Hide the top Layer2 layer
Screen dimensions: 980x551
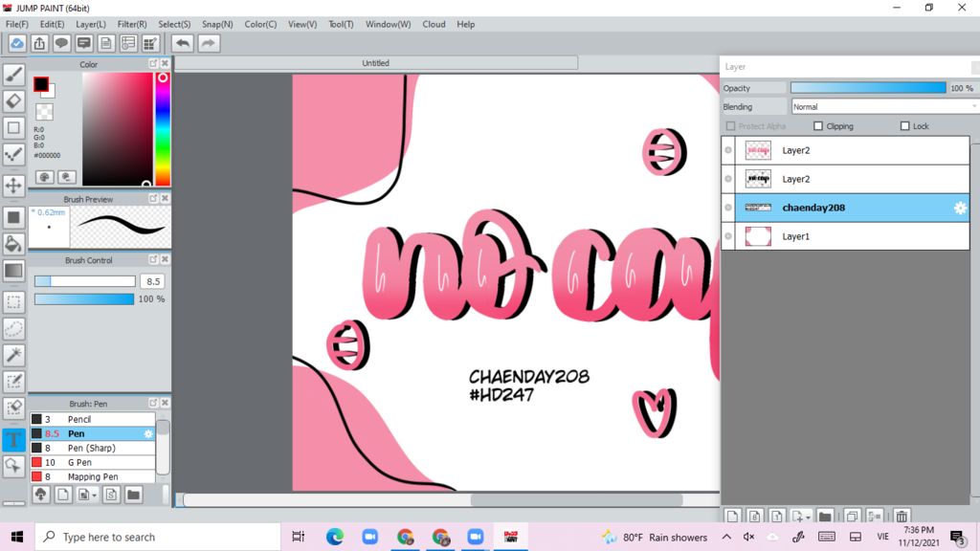(728, 150)
